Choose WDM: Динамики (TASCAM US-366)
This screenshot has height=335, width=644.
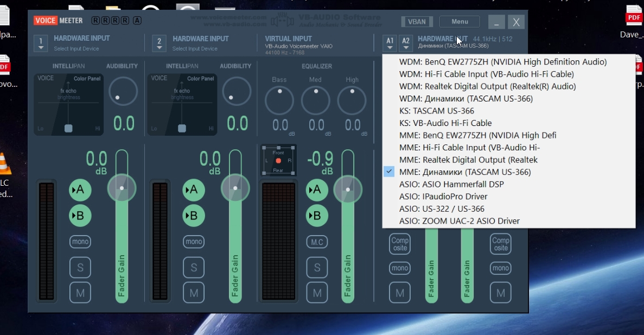coord(508,99)
